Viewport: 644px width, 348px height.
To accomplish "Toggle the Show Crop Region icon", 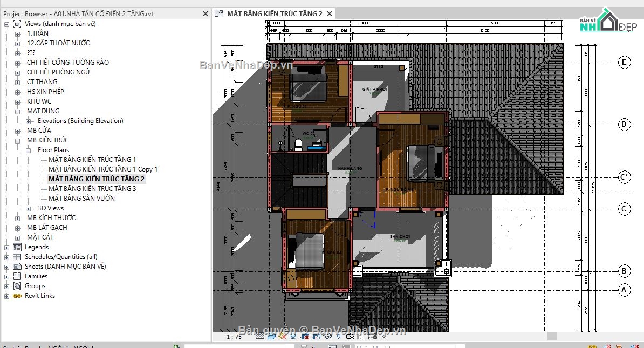I will click(x=316, y=337).
